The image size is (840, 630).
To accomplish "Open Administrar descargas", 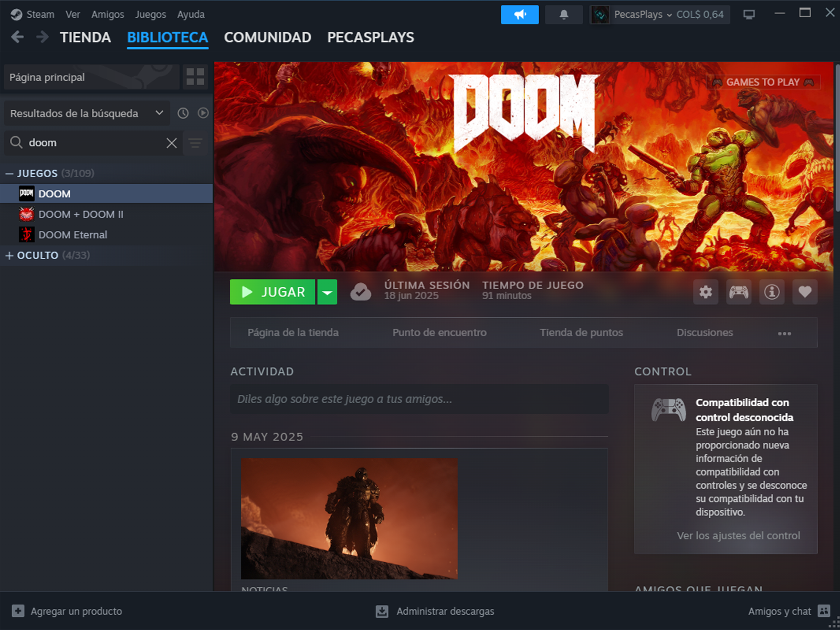I will [x=445, y=611].
